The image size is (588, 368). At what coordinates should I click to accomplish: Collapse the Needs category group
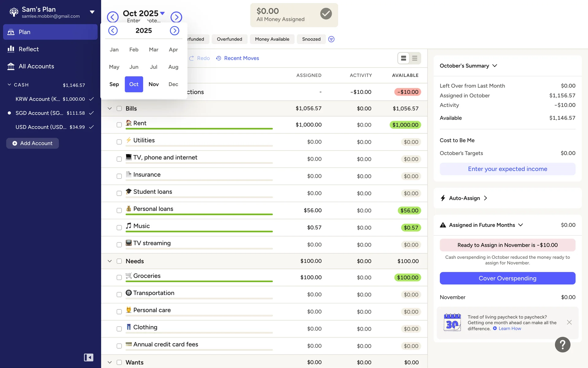tap(110, 261)
